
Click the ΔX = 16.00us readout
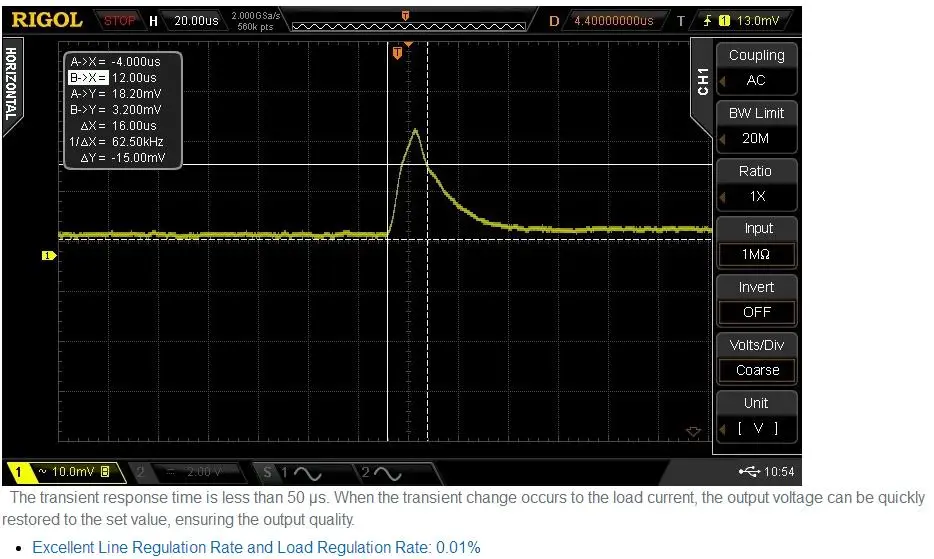click(118, 126)
